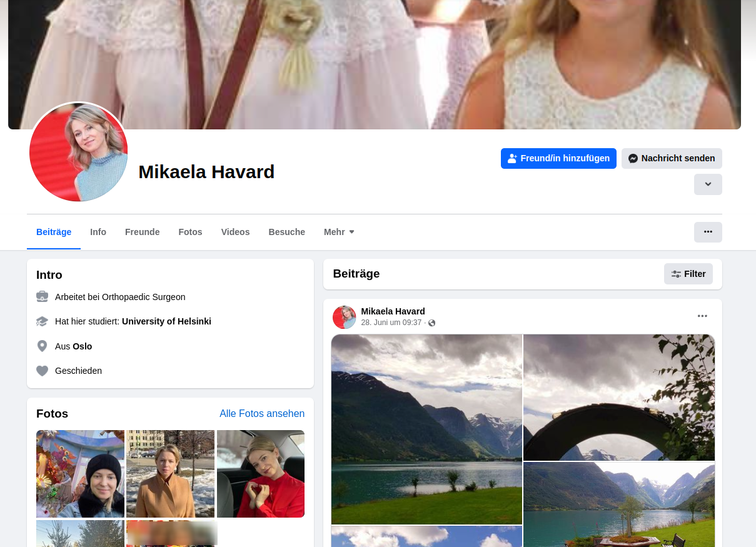
Task: Open the post timestamp 28. Juni um 09:37
Action: (x=391, y=323)
